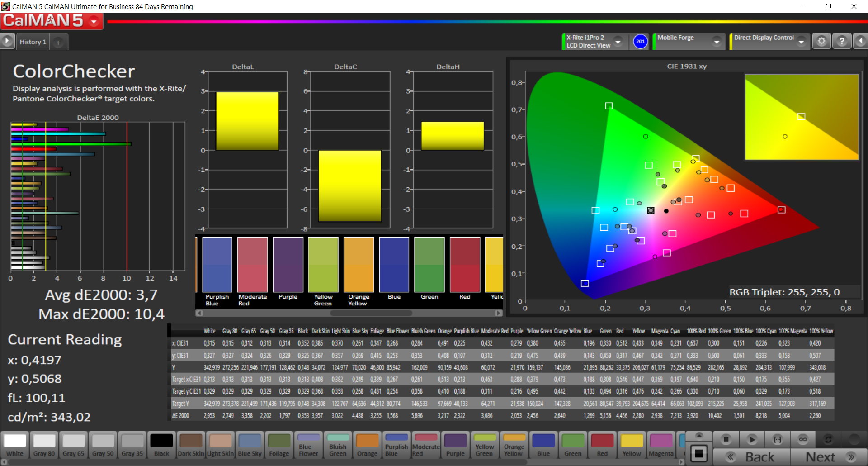Open the Mobile Forge source dropdown

[717, 42]
